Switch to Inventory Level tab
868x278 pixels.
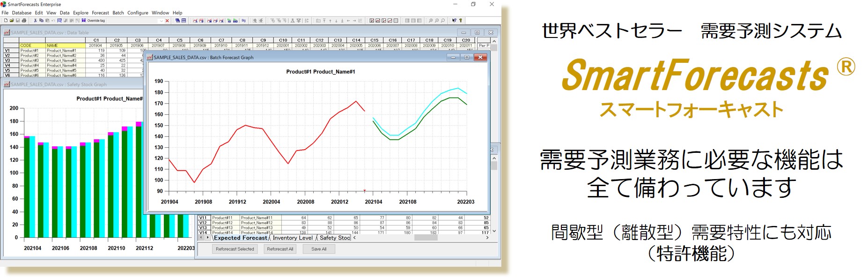pos(293,238)
